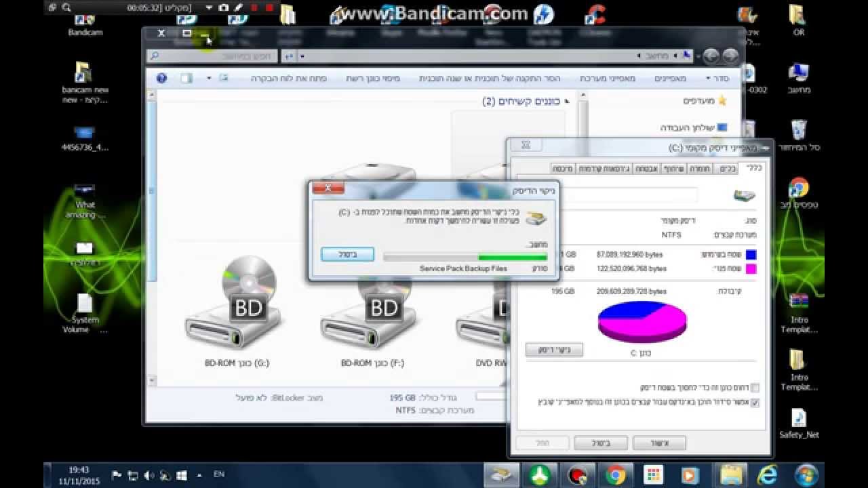The image size is (868, 488).
Task: Open the סדר (Organize) dropdown menu
Action: pos(716,79)
